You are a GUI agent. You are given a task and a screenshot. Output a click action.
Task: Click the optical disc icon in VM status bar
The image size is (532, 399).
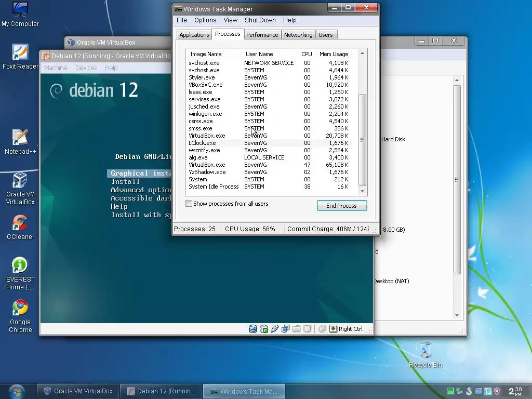click(x=263, y=329)
